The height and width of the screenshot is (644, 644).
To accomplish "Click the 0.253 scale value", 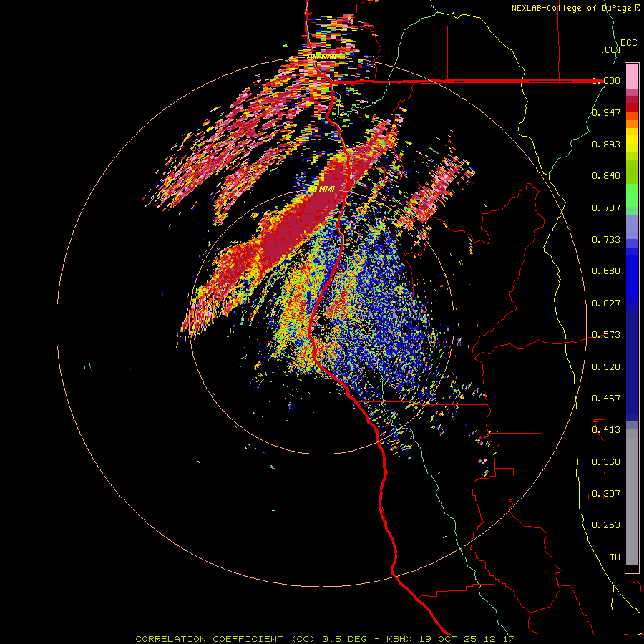I will pyautogui.click(x=606, y=525).
